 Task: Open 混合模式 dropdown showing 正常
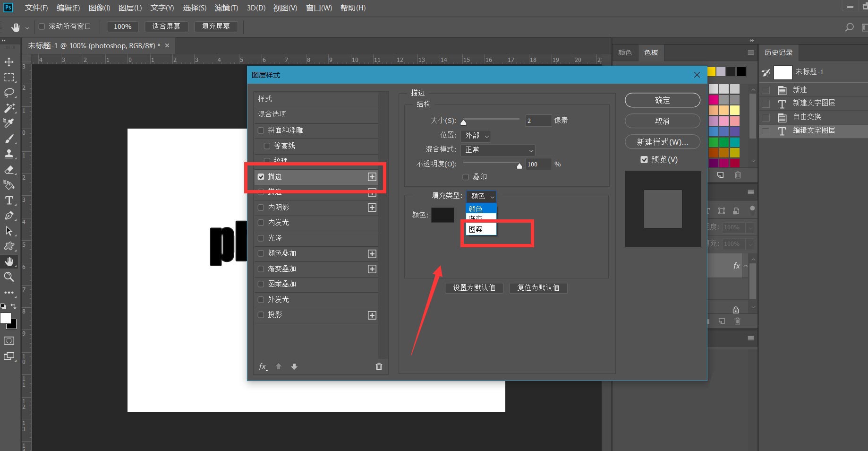click(498, 150)
